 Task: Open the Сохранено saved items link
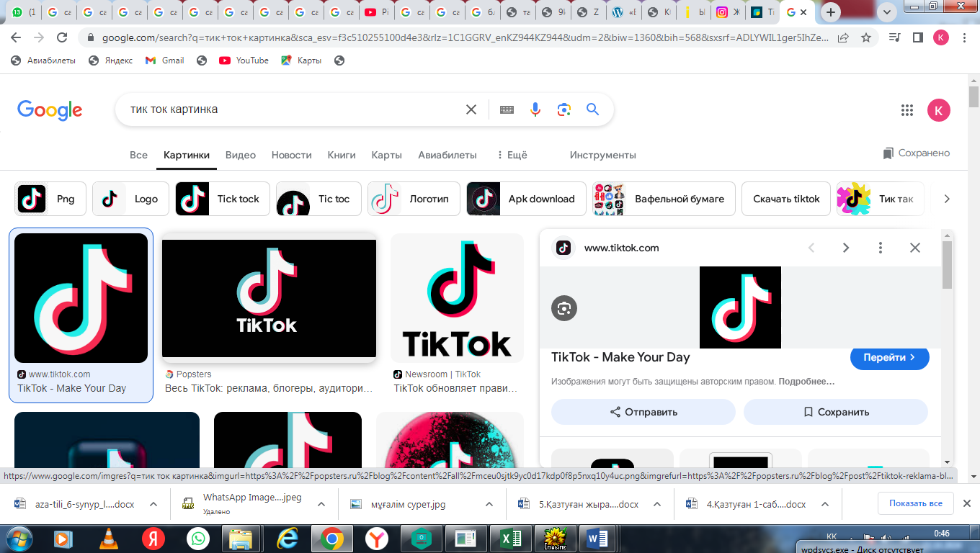point(917,153)
